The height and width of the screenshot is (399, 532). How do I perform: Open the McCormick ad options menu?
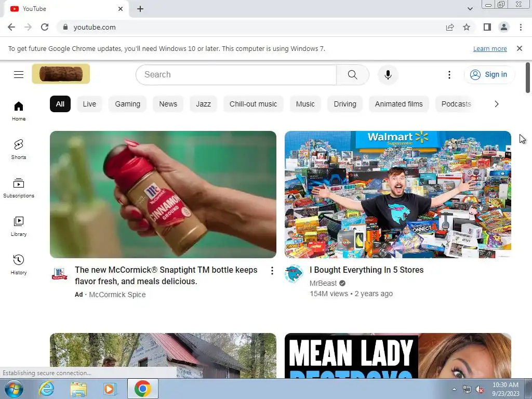coord(272,270)
